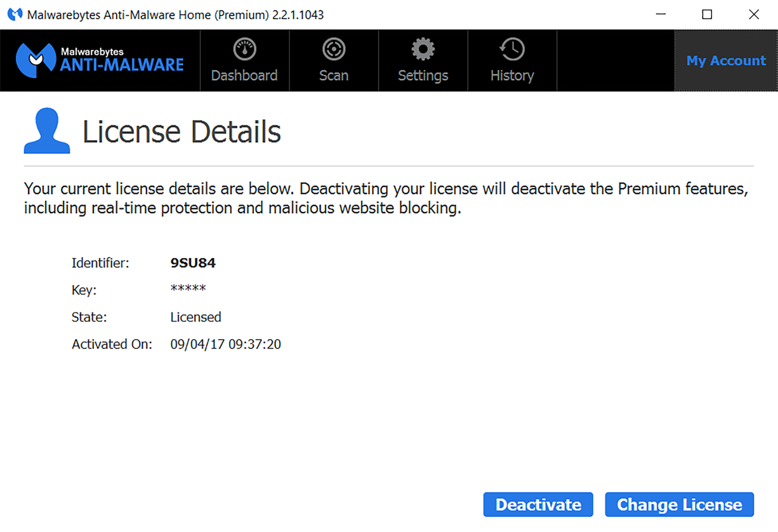
Task: Click the Licensed state value
Action: [x=195, y=317]
